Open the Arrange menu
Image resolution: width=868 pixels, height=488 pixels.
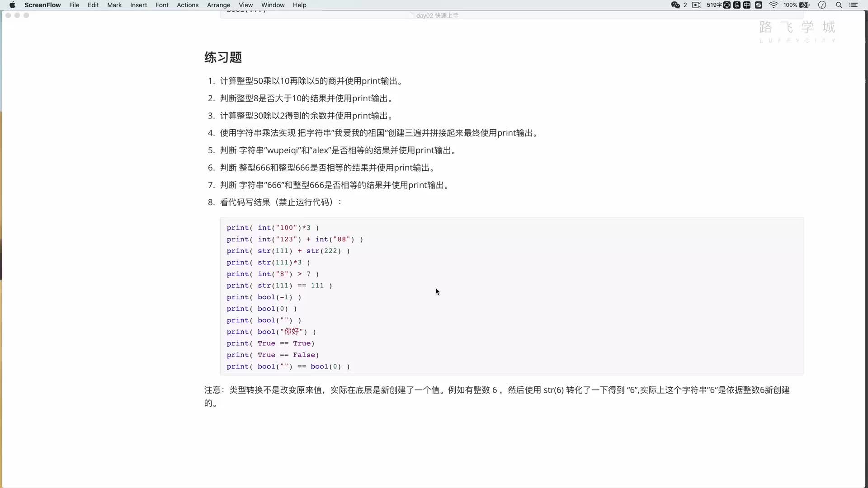coord(218,5)
